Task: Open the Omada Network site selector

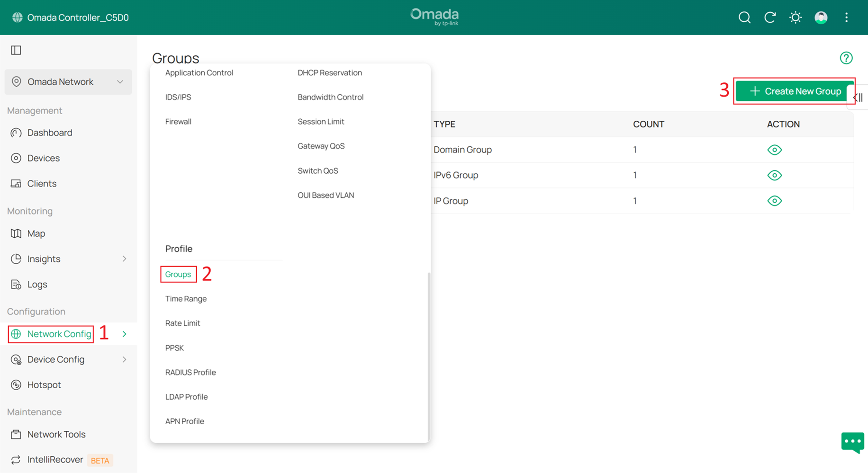Action: point(68,81)
